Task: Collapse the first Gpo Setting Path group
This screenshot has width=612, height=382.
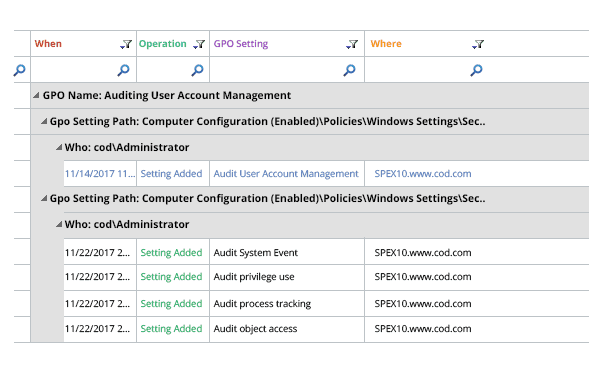Action: [x=44, y=121]
